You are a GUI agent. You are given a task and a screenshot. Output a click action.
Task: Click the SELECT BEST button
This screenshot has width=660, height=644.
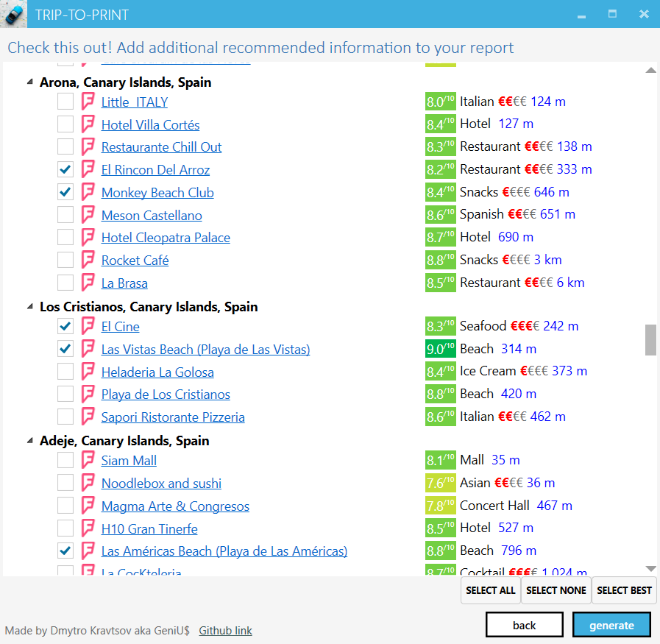pos(624,590)
